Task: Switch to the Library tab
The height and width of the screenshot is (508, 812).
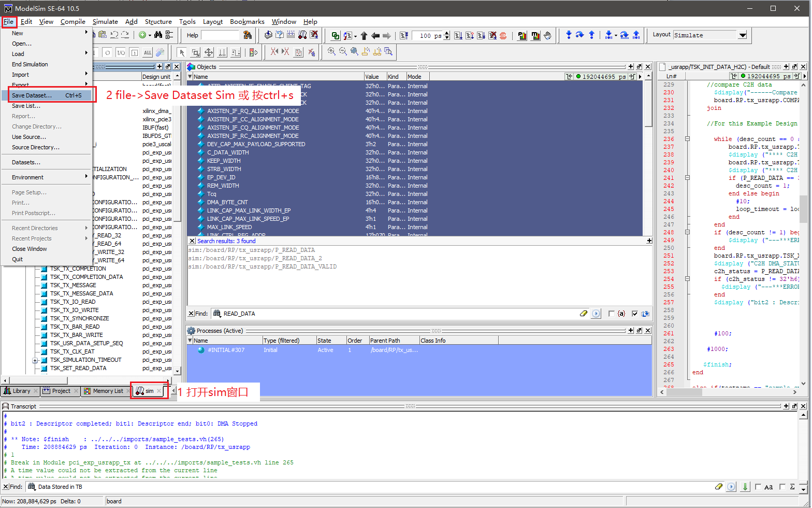Action: click(21, 391)
